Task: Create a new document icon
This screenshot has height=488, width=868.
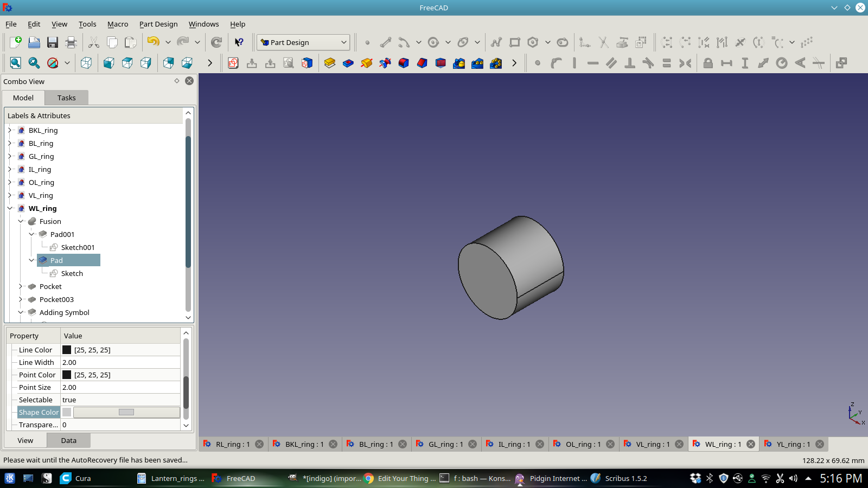Action: coord(16,42)
